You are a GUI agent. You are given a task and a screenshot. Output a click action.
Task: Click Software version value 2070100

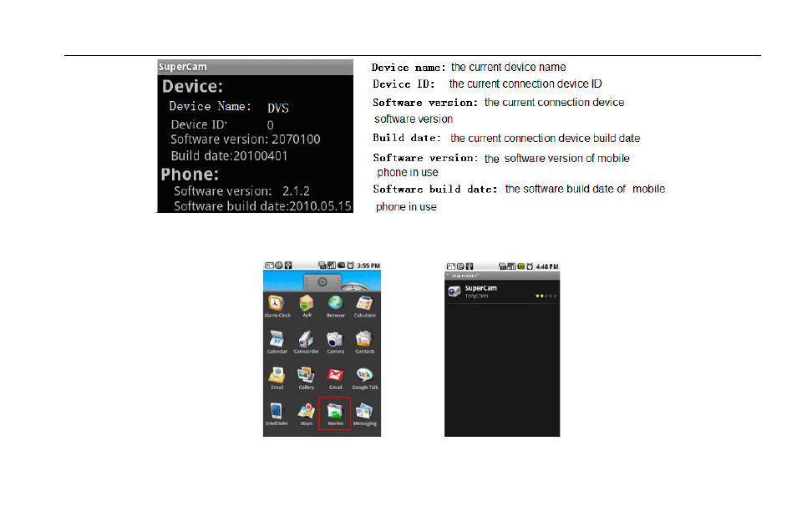point(296,139)
